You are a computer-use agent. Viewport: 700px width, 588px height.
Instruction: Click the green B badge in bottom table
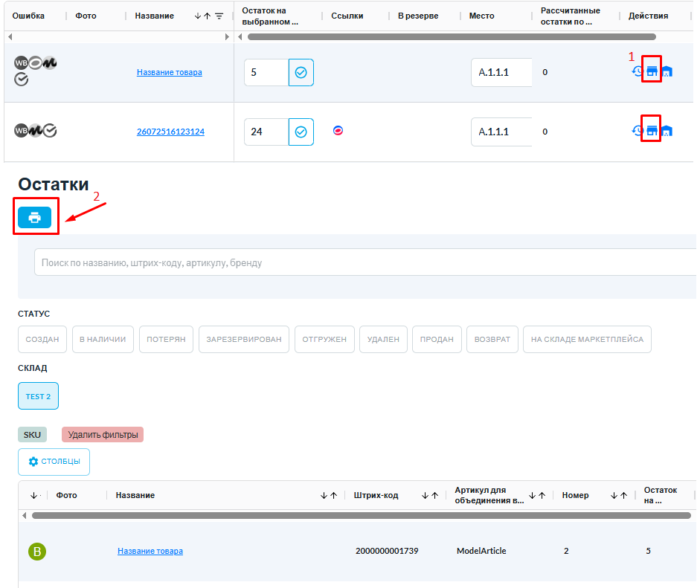(37, 551)
